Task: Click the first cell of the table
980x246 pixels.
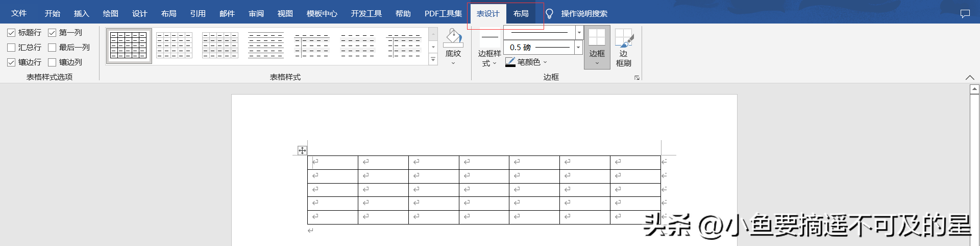Action: coord(333,163)
